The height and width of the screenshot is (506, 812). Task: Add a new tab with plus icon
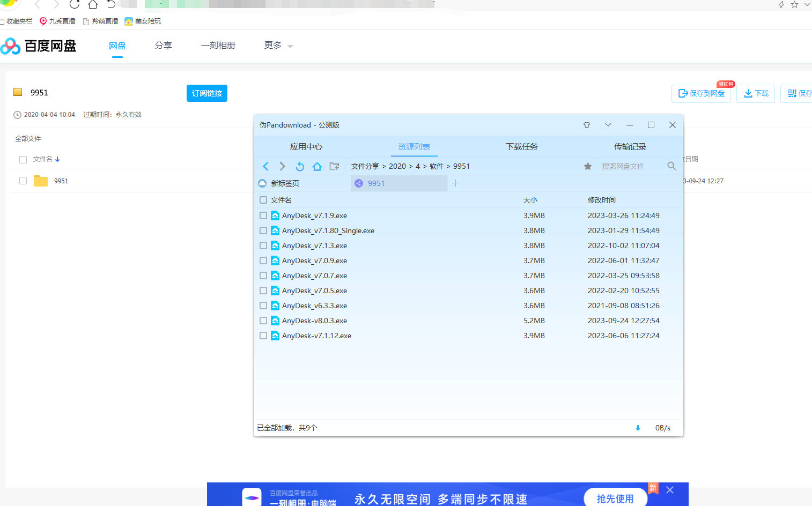pos(455,183)
